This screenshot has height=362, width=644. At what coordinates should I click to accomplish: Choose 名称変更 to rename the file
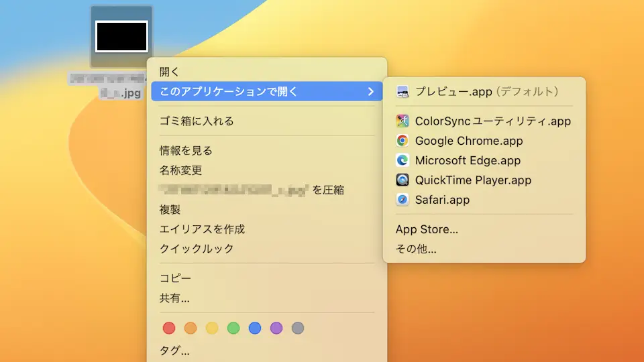[x=180, y=170]
